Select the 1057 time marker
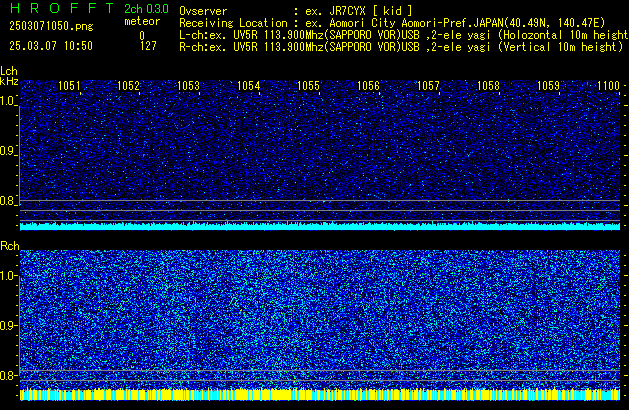The height and width of the screenshot is (410, 629). point(428,86)
